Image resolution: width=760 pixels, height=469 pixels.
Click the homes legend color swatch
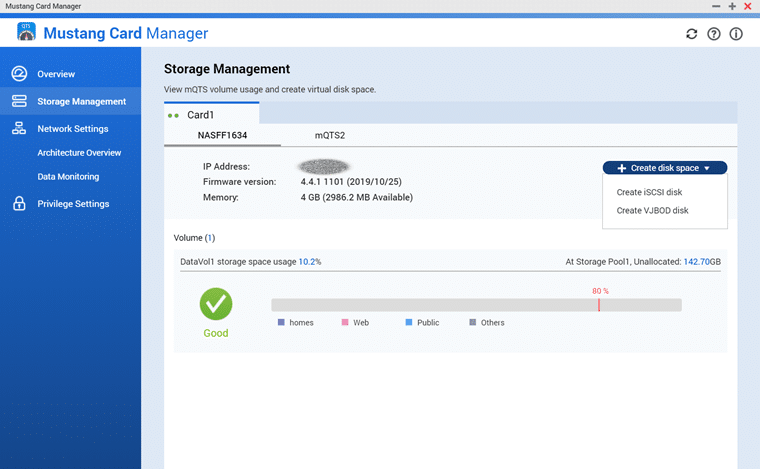click(x=281, y=322)
